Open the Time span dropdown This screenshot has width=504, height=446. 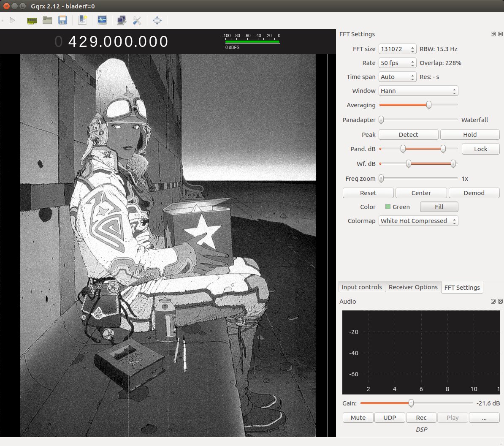tap(397, 77)
